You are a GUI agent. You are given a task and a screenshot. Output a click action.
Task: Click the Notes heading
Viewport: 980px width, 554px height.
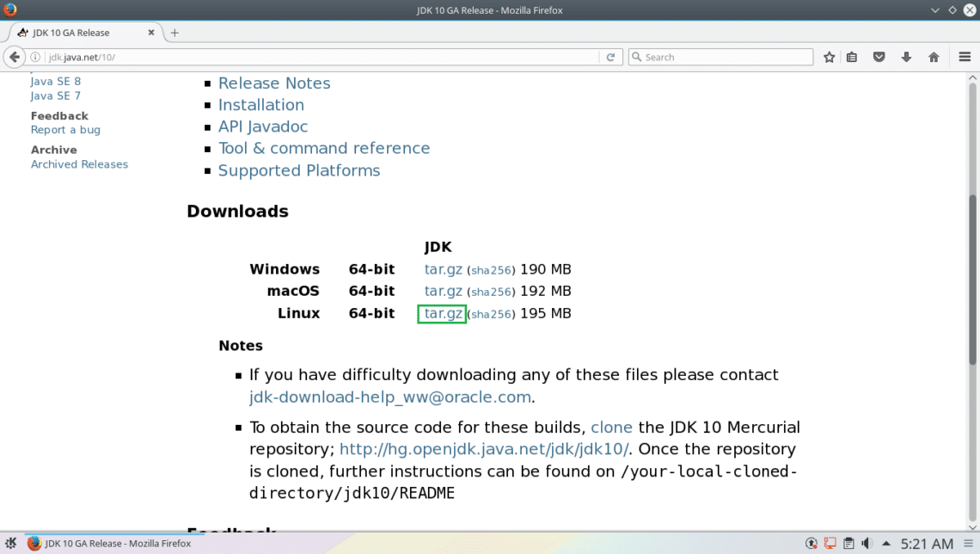(x=241, y=346)
